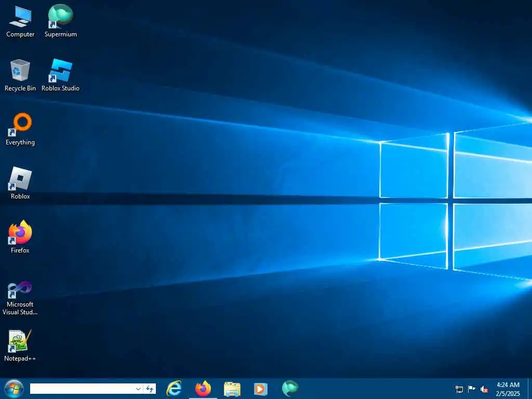Viewport: 532px width, 399px height.
Task: Open the Windows Start menu orb
Action: 14,389
